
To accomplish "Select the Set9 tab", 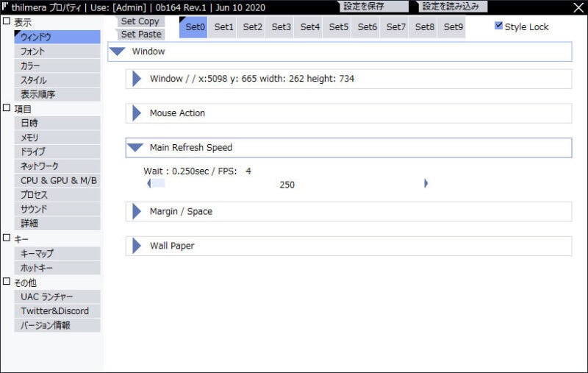I will click(452, 27).
